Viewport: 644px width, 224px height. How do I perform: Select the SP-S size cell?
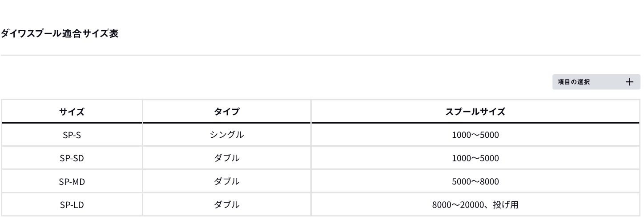tap(72, 135)
